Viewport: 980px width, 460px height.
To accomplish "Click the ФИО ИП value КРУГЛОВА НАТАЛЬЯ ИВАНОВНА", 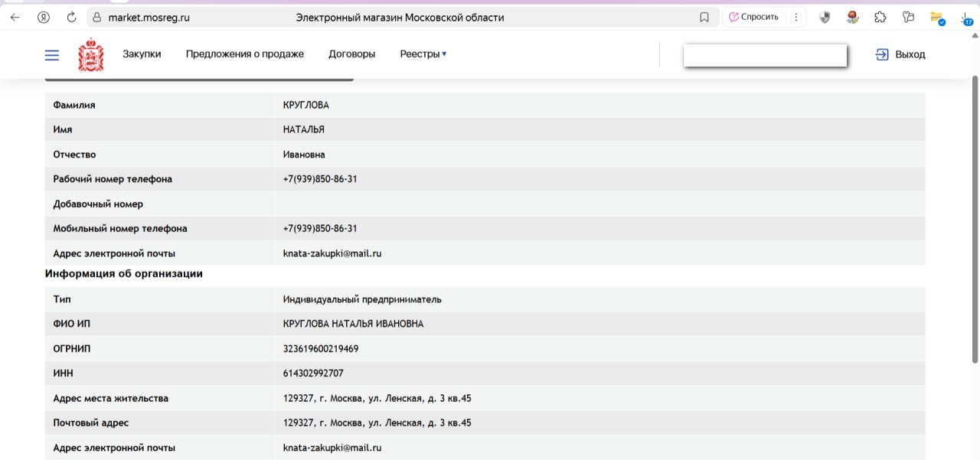I will [x=353, y=324].
